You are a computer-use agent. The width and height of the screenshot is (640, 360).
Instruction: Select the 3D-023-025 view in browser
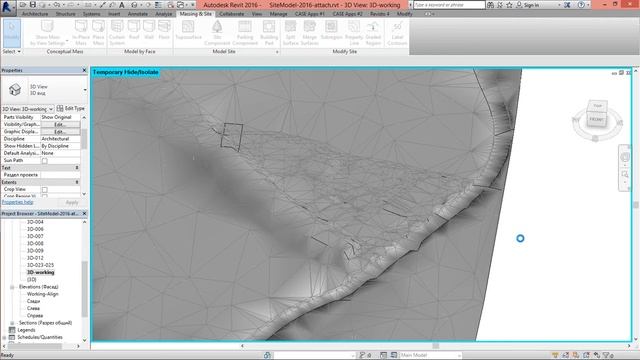[40, 265]
